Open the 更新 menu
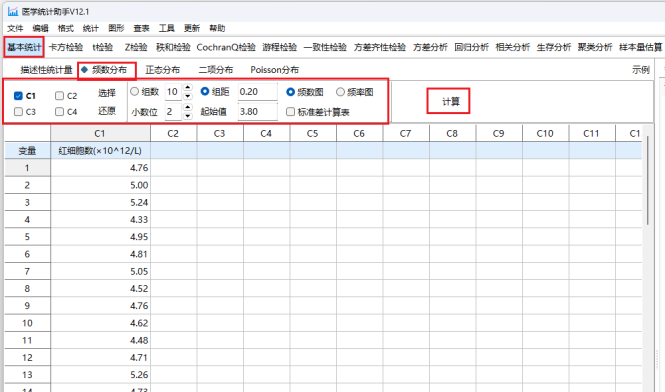Viewport: 665px width, 392px height. pos(192,28)
